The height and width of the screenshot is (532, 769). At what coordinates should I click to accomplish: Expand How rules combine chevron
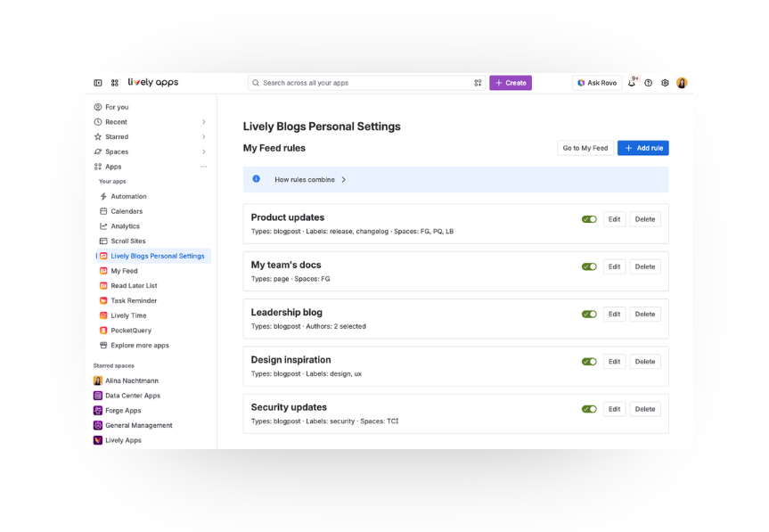344,179
